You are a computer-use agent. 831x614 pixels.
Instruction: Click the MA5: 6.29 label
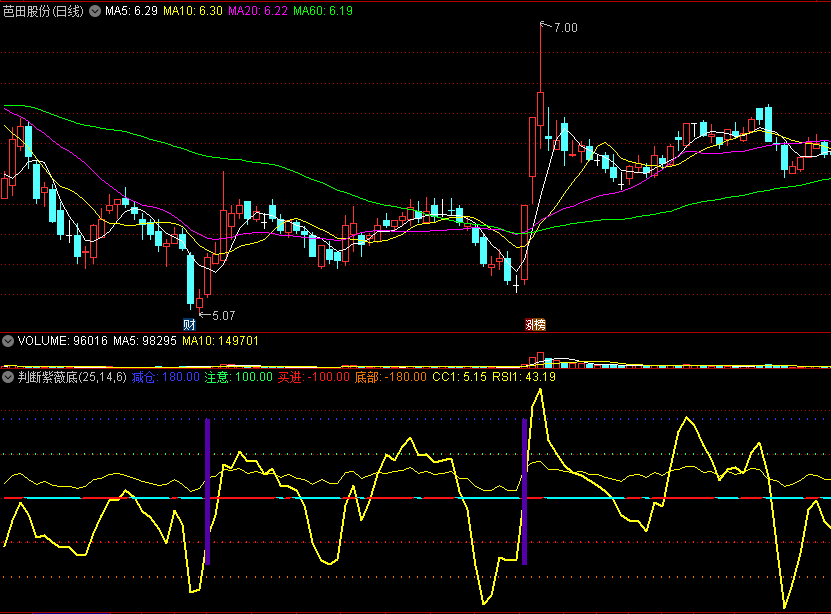pos(131,11)
